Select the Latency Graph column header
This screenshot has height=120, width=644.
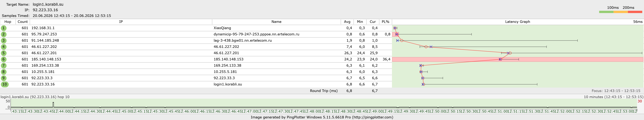pyautogui.click(x=518, y=22)
